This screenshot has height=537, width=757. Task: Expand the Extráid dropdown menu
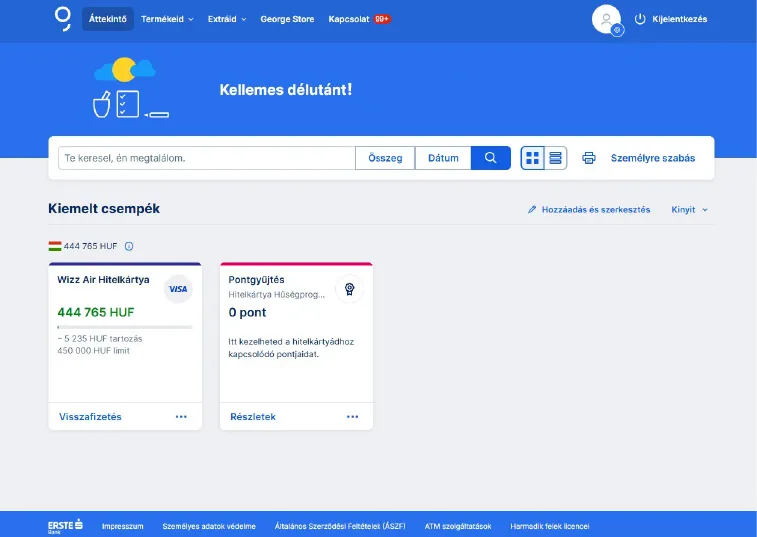click(227, 19)
